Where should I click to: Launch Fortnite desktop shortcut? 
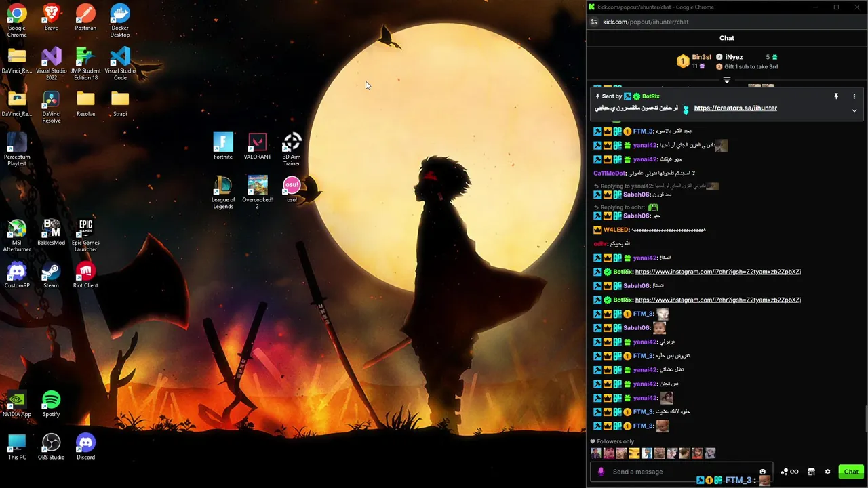coord(223,146)
